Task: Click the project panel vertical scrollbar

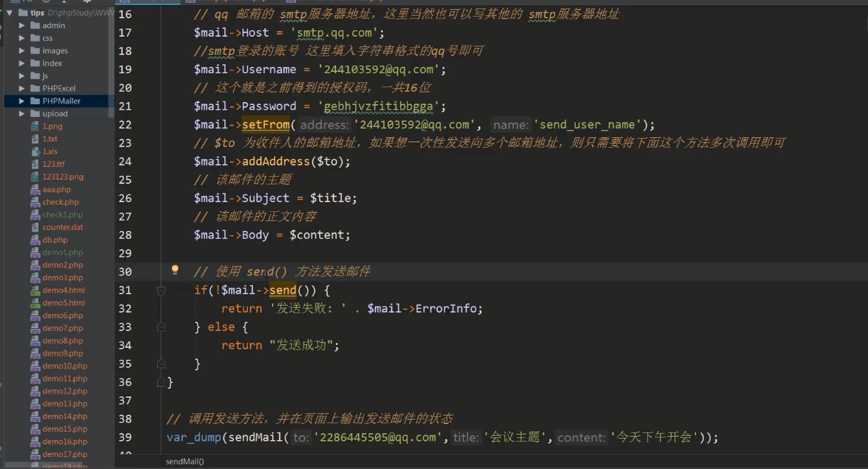Action: click(x=111, y=63)
